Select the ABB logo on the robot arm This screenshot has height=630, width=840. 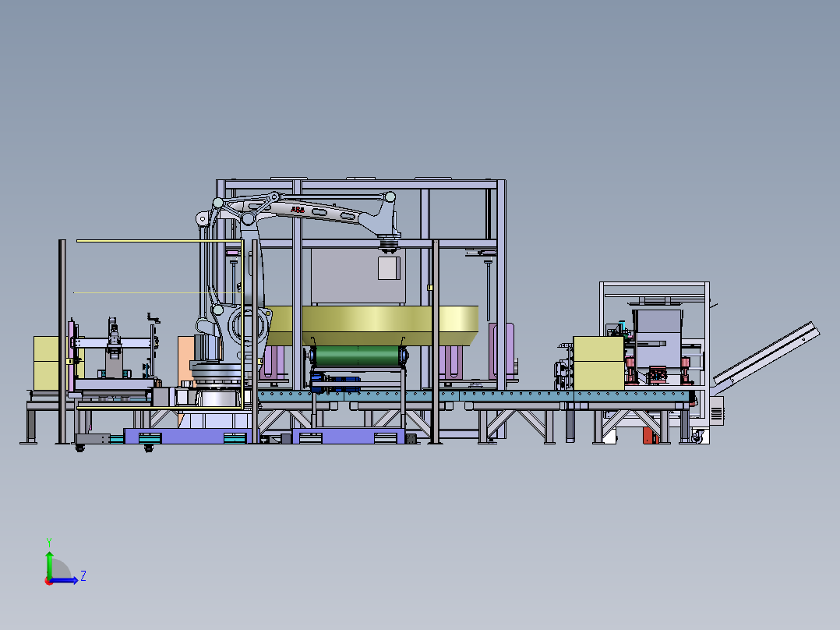[x=298, y=211]
